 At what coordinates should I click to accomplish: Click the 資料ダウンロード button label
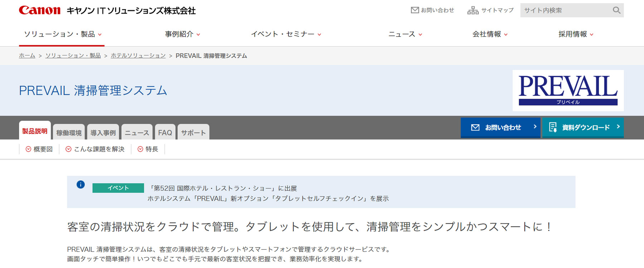point(586,127)
